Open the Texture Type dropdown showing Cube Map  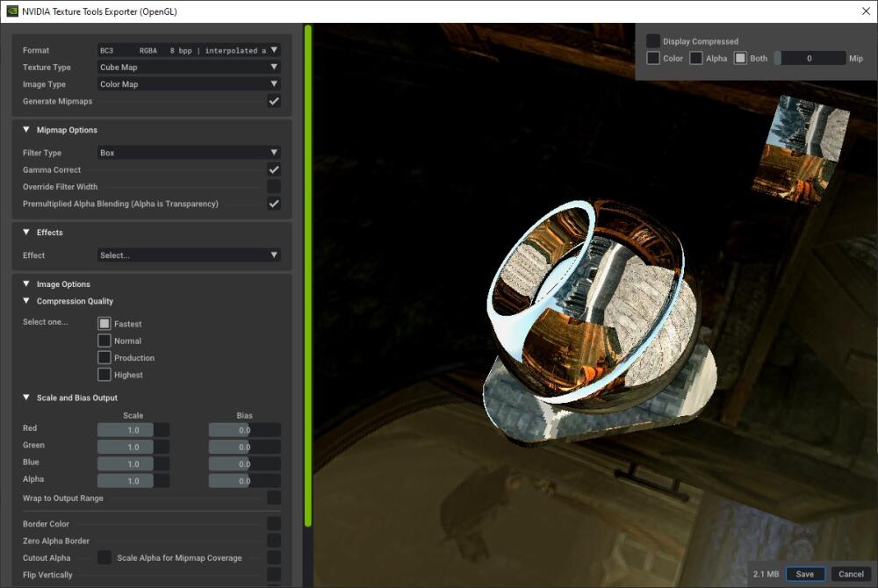[x=189, y=67]
